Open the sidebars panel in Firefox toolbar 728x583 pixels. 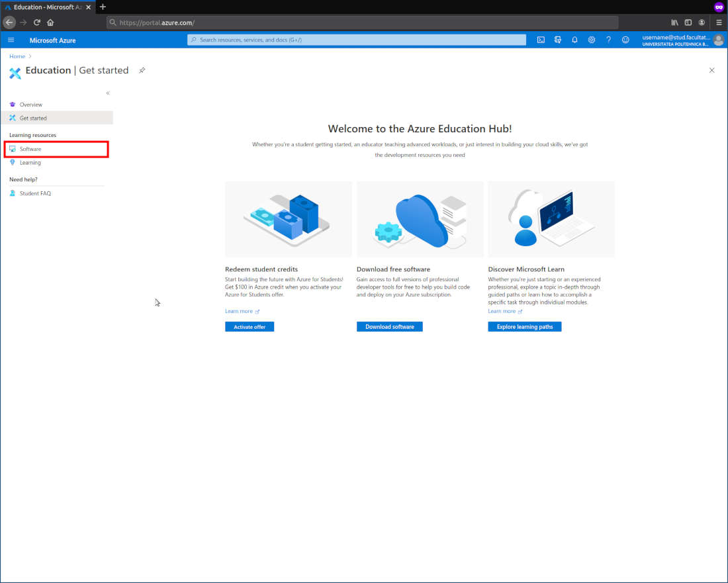coord(688,22)
